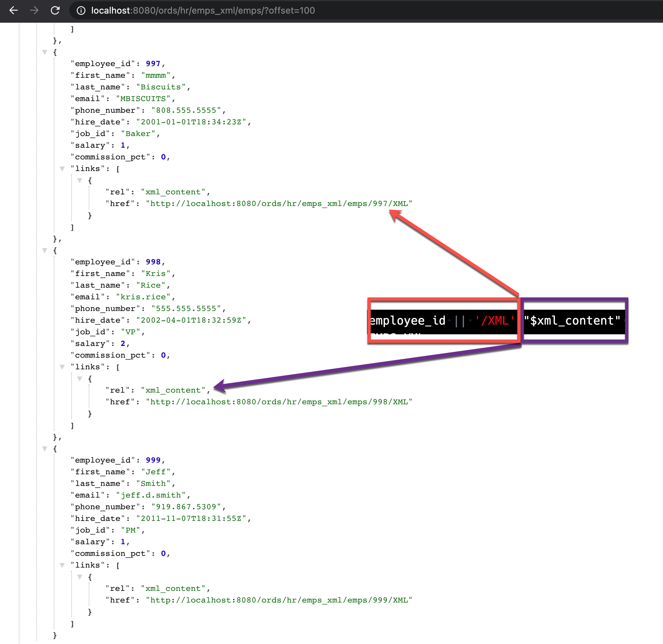Collapse the links array for employee 999
Viewport: 663px width, 644px height.
(x=62, y=565)
